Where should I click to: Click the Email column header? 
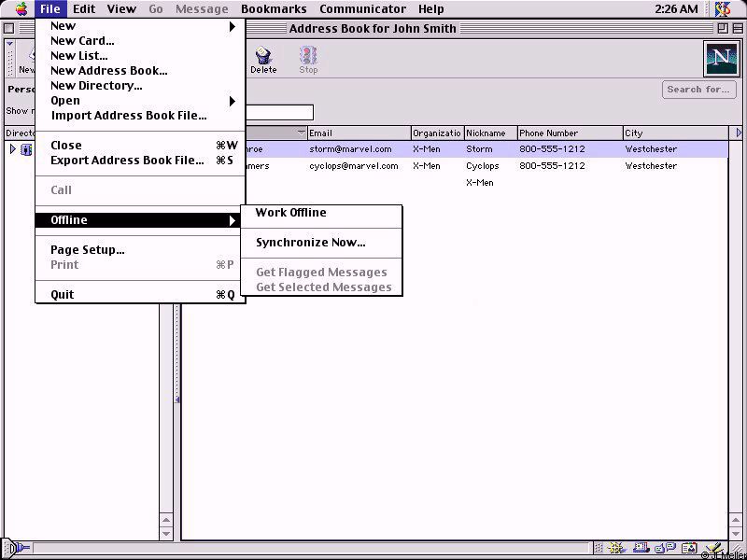pos(359,133)
